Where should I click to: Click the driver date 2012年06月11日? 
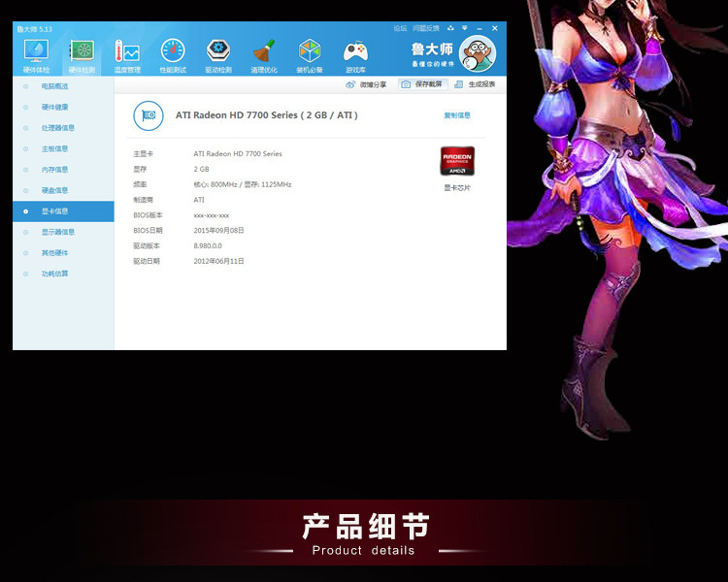pyautogui.click(x=218, y=261)
